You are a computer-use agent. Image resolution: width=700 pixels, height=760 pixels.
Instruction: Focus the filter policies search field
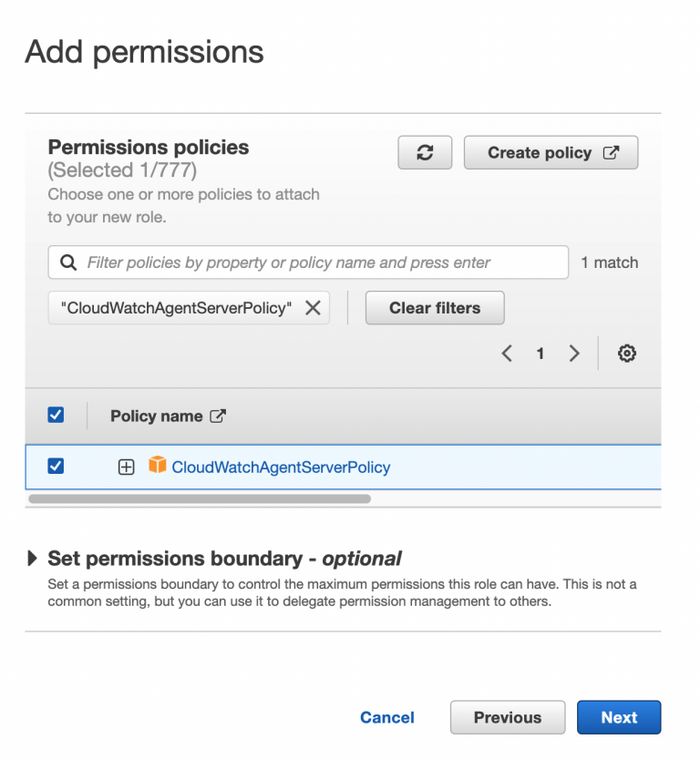(319, 262)
